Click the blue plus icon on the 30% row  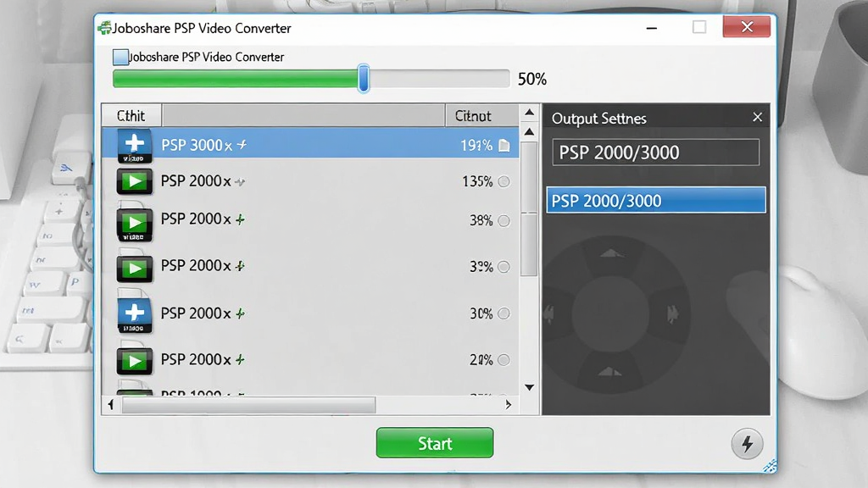click(x=135, y=314)
